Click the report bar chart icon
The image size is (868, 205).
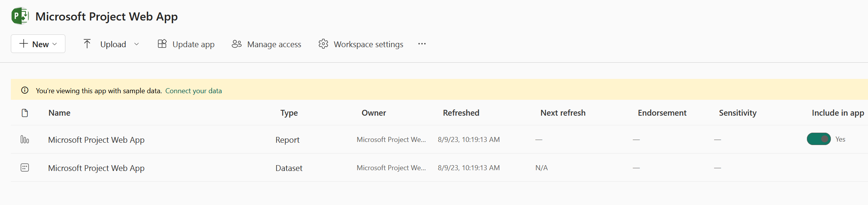[25, 139]
